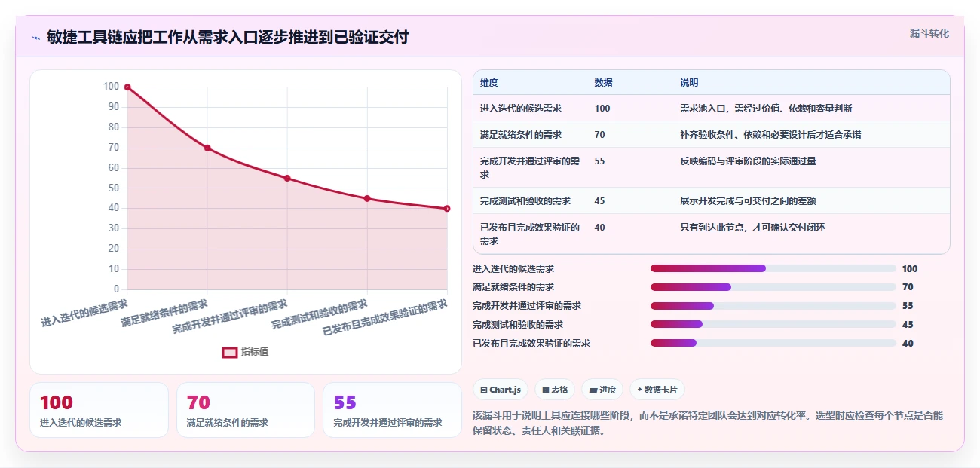Click the progress list label 满足就绪条件的需求
The width and height of the screenshot is (980, 468).
point(513,287)
